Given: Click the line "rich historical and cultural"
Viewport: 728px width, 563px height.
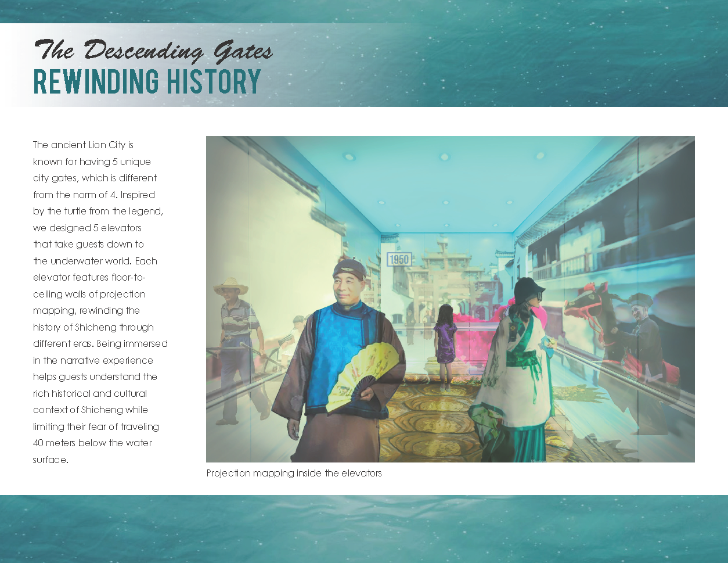Looking at the screenshot, I should (x=90, y=393).
